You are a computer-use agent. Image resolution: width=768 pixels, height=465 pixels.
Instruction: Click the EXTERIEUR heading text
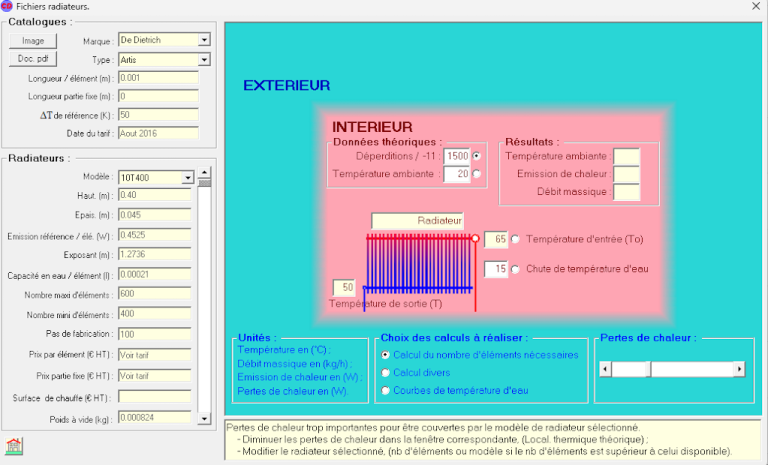pyautogui.click(x=287, y=85)
